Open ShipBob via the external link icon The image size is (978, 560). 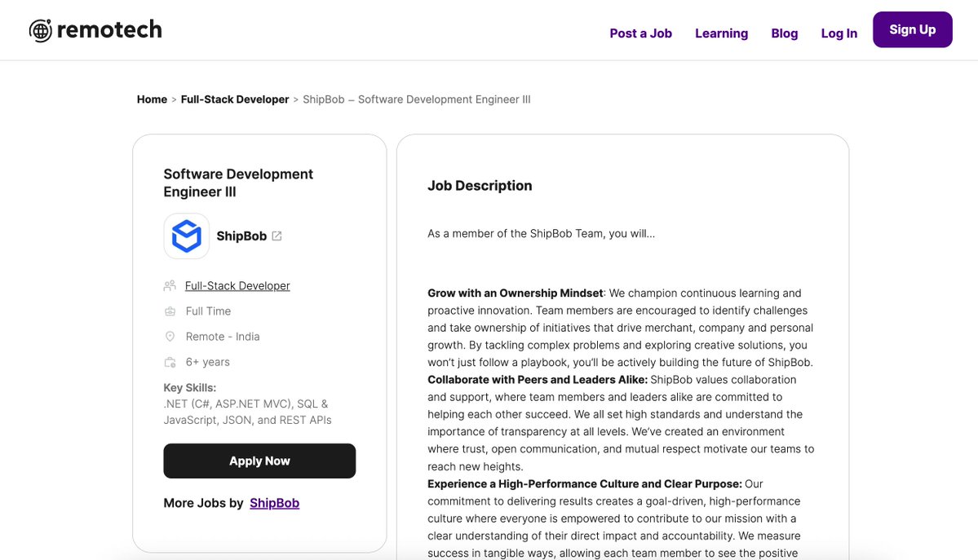(276, 234)
